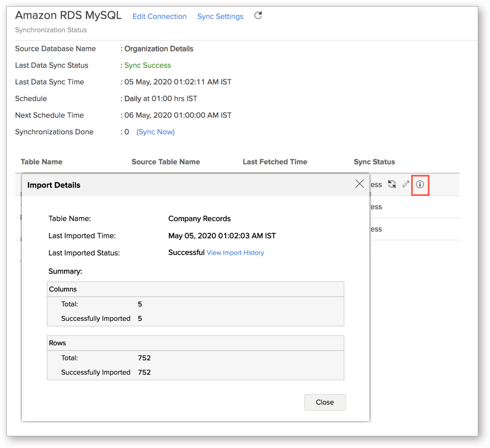Click the Synchronization Status subtitle
490x448 pixels.
51,30
